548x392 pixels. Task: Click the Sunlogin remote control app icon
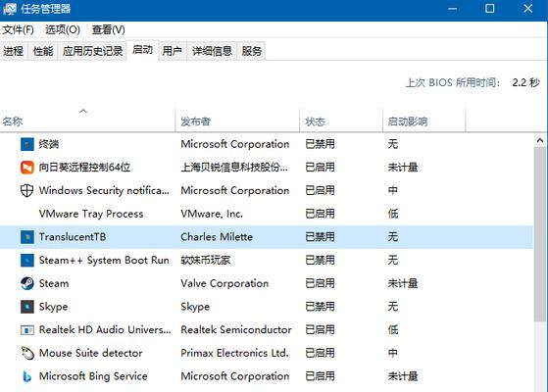point(27,168)
